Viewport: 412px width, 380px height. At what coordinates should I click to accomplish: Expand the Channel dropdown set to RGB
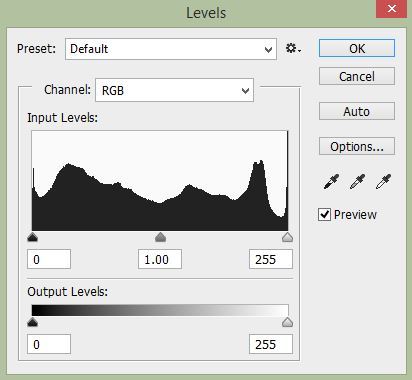pos(174,90)
